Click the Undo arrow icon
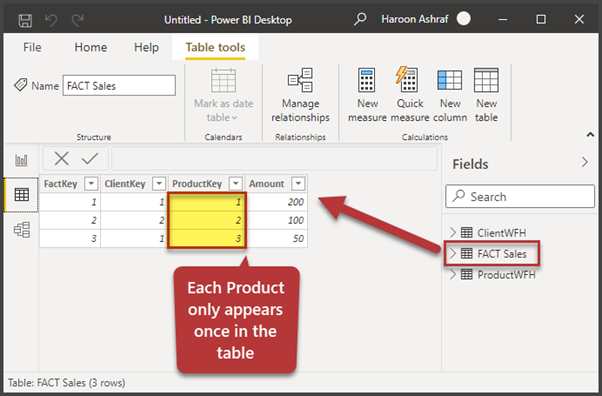602x396 pixels. (x=51, y=20)
